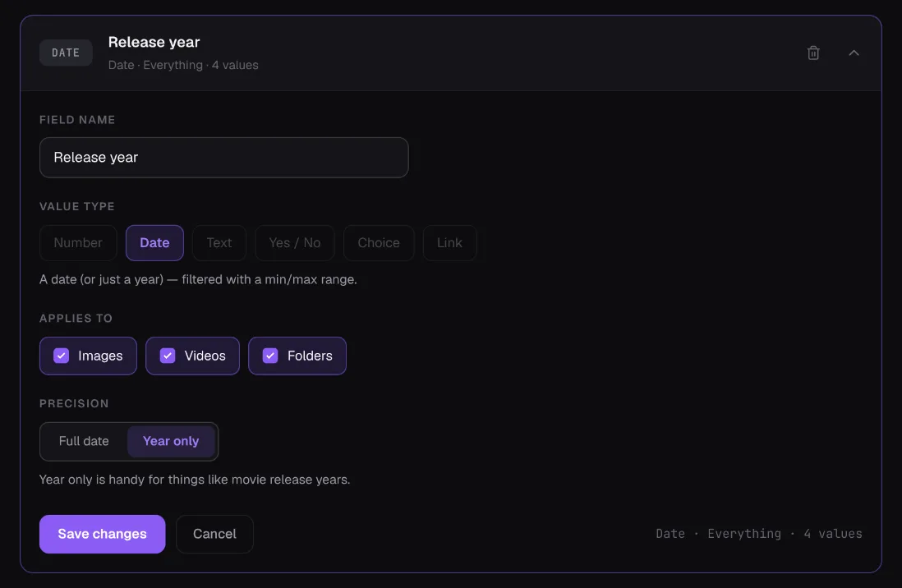
Task: Collapse the Release year panel
Action: (x=854, y=53)
